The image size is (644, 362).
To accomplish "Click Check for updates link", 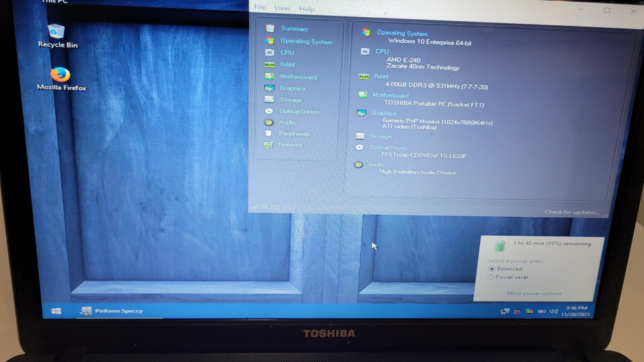I will (572, 212).
